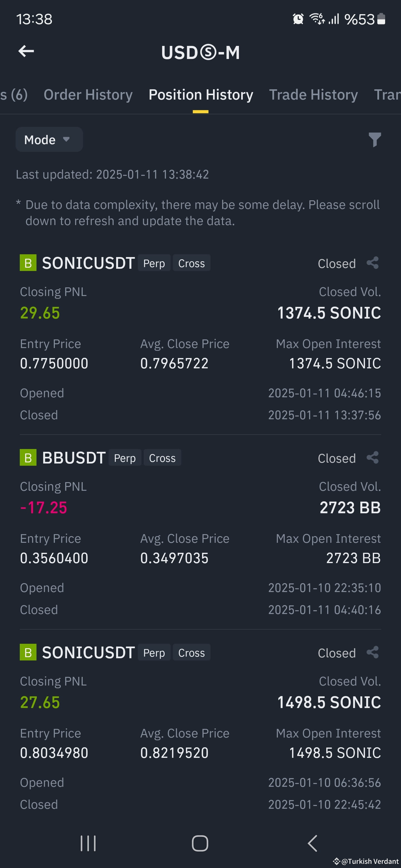Tap the back arrow in header

(x=26, y=51)
